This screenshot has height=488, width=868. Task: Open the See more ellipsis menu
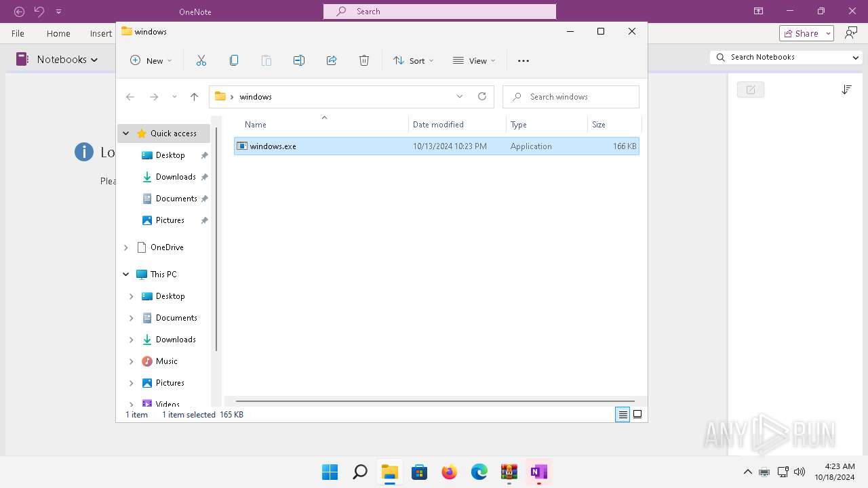point(524,60)
